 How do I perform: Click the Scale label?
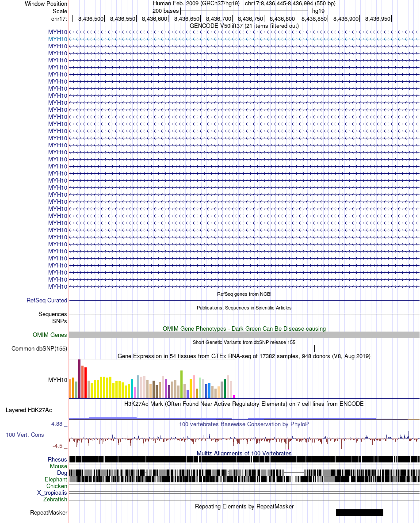click(60, 11)
